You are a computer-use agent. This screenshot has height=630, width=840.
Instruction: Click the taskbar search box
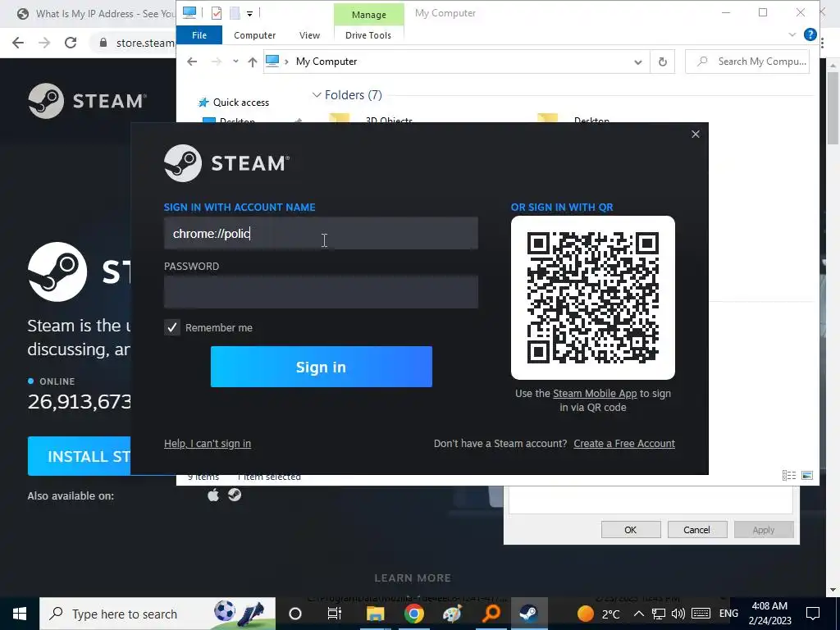click(157, 614)
